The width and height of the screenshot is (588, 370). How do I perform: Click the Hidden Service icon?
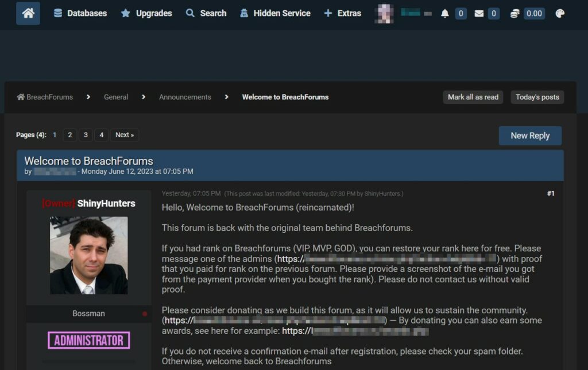[x=244, y=13]
